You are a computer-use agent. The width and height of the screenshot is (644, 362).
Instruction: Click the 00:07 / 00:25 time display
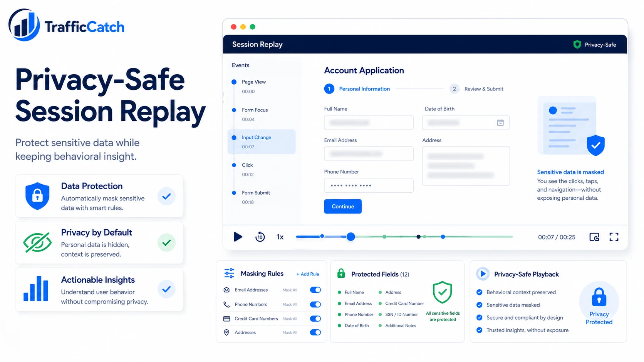click(557, 237)
